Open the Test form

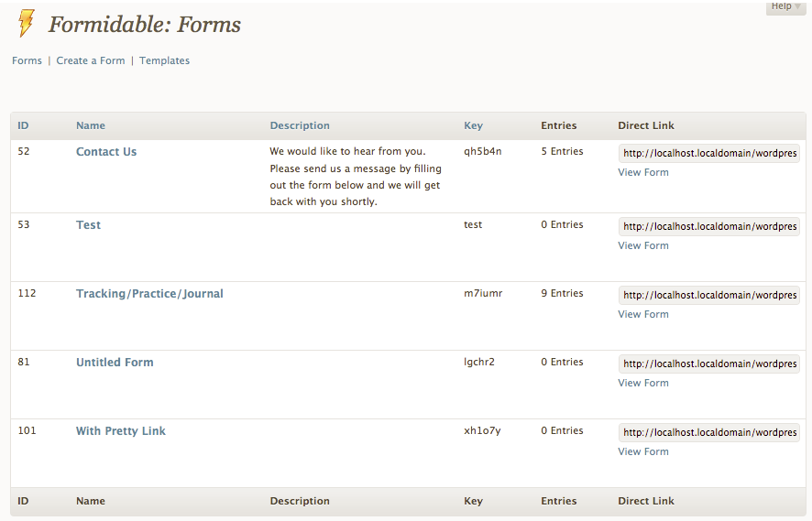[89, 225]
